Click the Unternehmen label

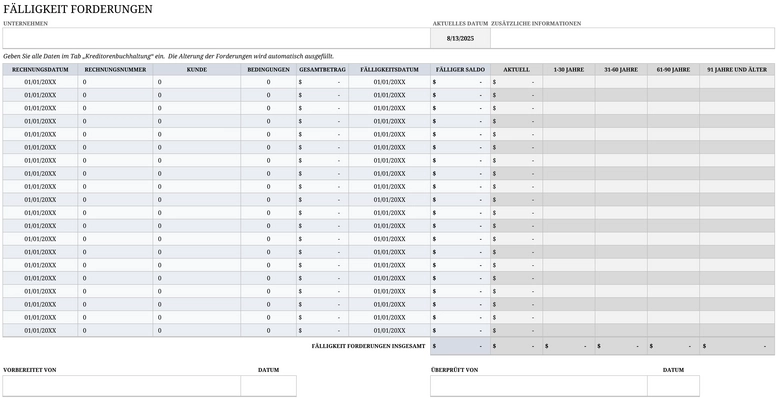pyautogui.click(x=25, y=23)
